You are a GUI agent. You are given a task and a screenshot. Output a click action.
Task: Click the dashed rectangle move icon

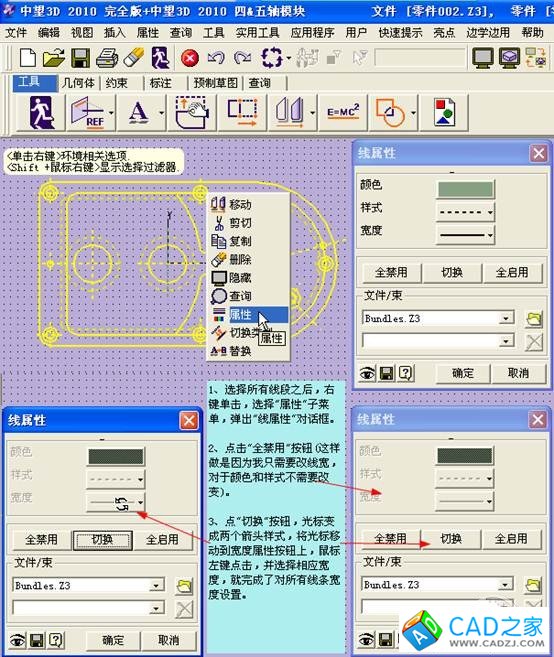point(242,112)
